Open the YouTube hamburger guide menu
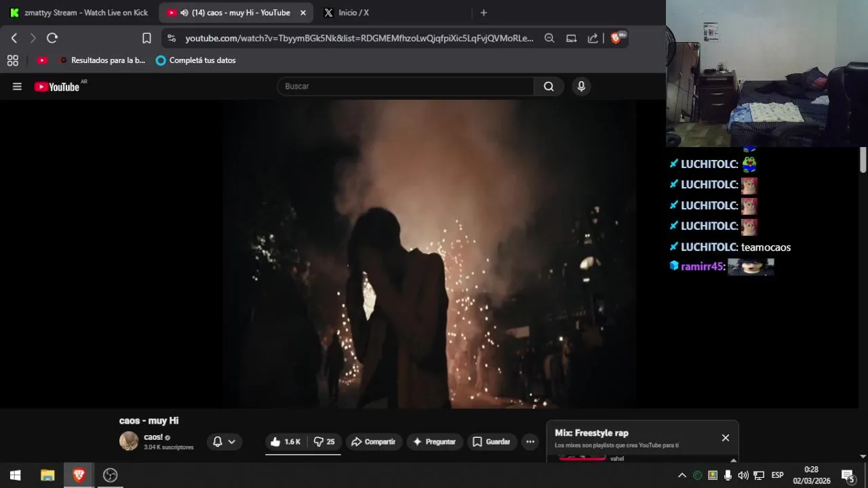Image resolution: width=868 pixels, height=488 pixels. pos(17,87)
